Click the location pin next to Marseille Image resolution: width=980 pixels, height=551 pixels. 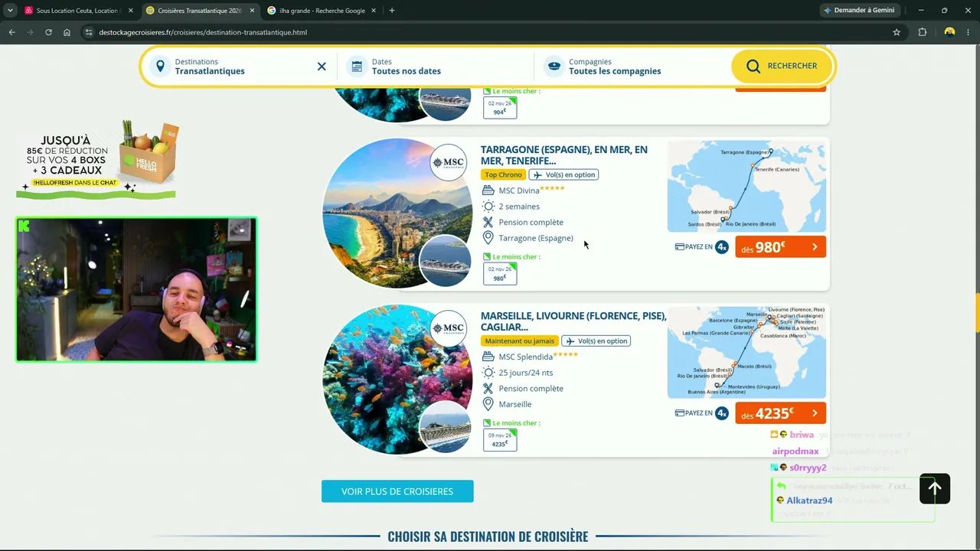(488, 404)
